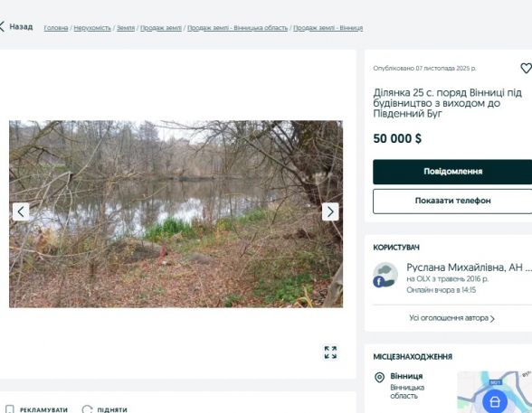Open the riverside land photo
This screenshot has height=413, width=532.
pos(176,214)
